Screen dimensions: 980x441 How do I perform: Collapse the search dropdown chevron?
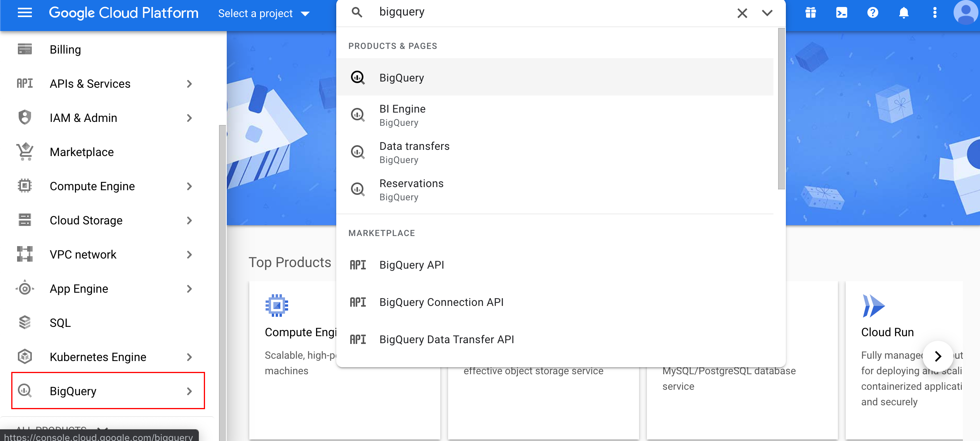pyautogui.click(x=767, y=13)
